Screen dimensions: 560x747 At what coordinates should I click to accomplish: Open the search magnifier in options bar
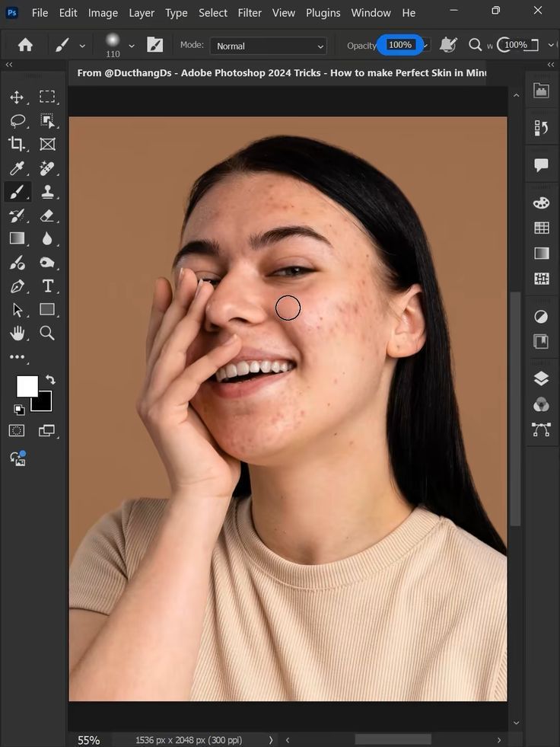[x=475, y=45]
